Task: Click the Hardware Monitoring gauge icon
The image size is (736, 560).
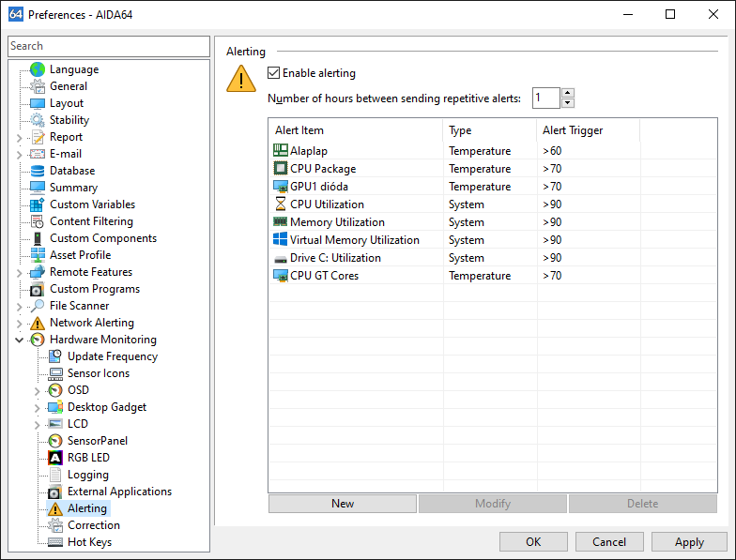Action: pyautogui.click(x=38, y=340)
